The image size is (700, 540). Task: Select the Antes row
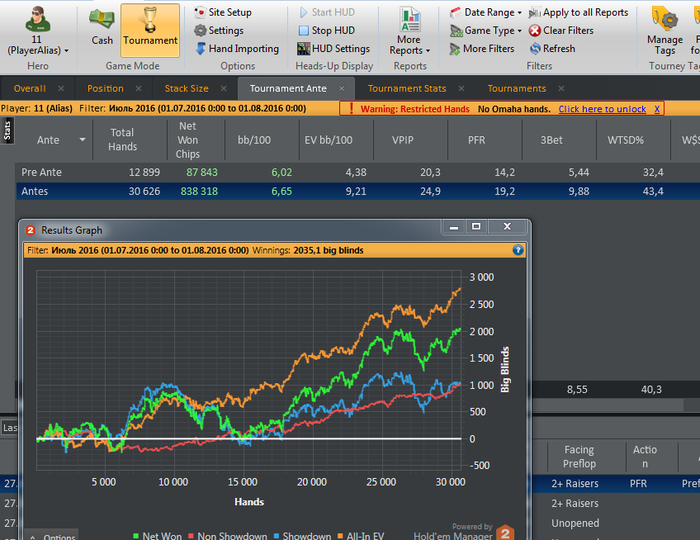tap(358, 191)
